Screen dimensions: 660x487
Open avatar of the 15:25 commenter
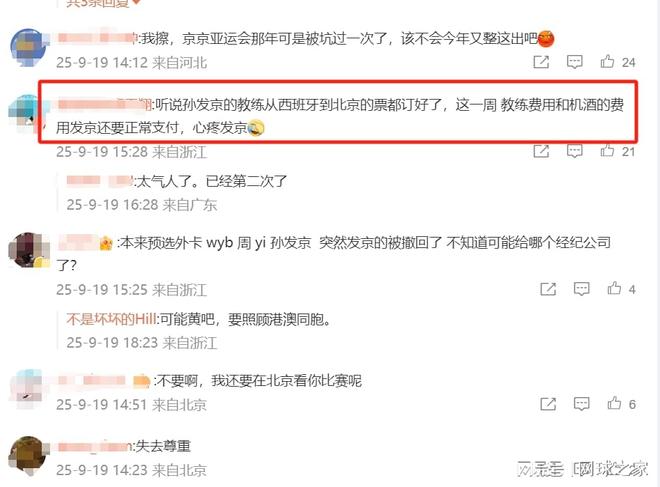tap(28, 250)
